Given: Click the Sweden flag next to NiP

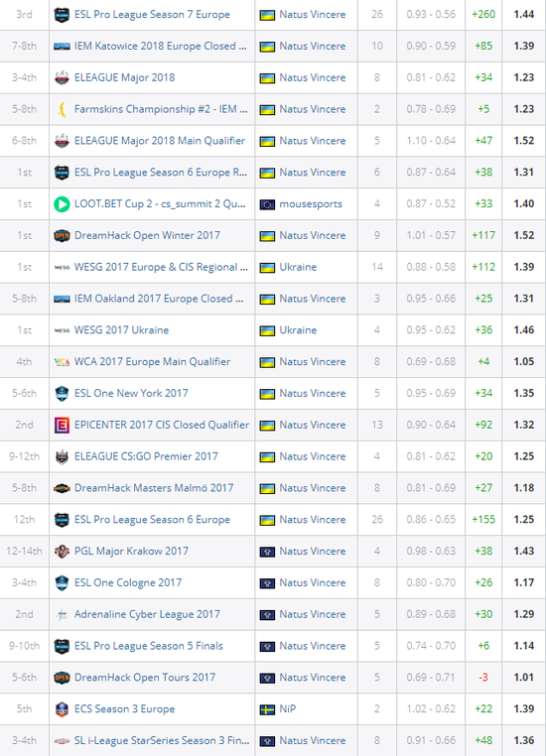Looking at the screenshot, I should (267, 709).
